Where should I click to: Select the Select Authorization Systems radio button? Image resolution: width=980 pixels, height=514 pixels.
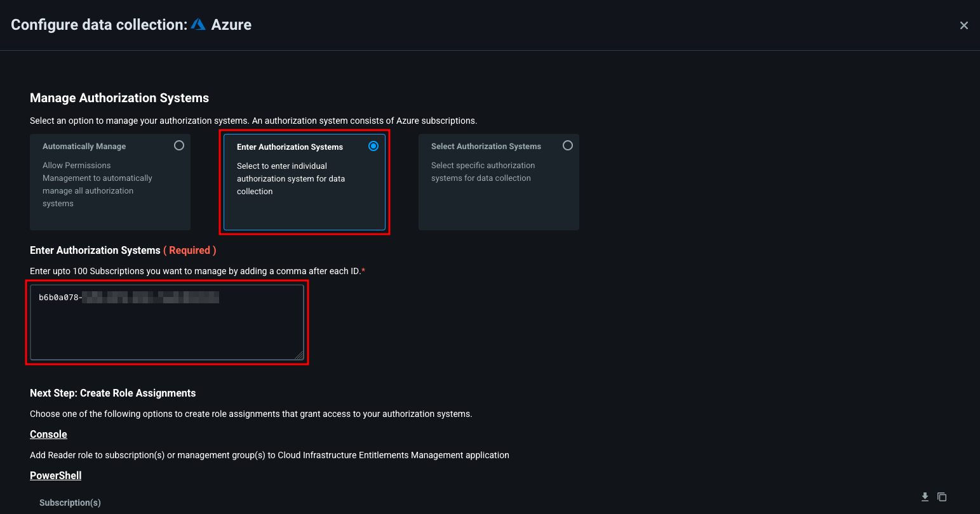pyautogui.click(x=567, y=145)
